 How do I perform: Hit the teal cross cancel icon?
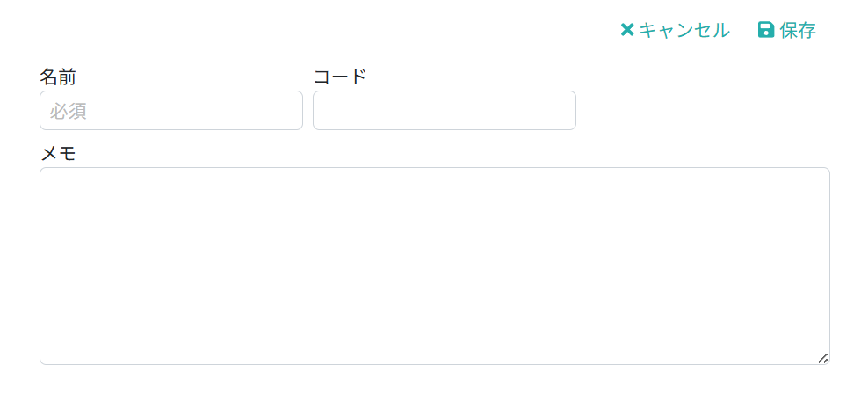[x=627, y=30]
